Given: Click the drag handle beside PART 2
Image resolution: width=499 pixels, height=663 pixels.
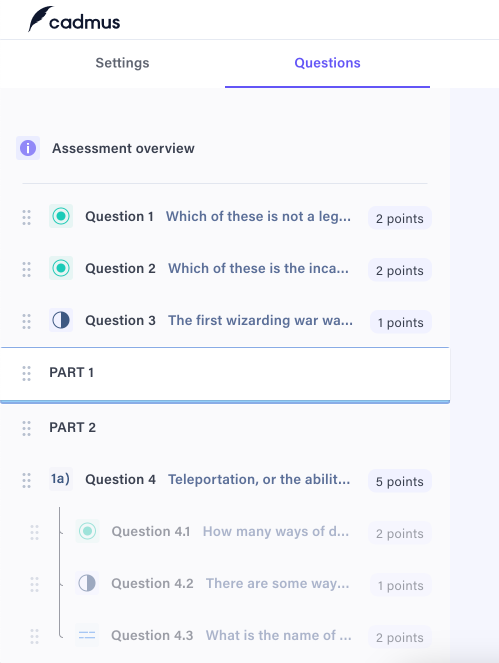Looking at the screenshot, I should tap(26, 428).
